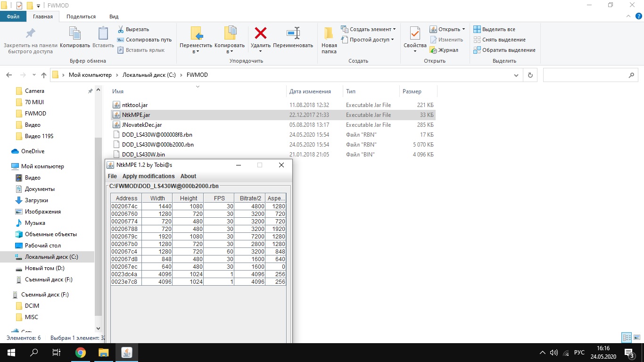Click the Copy icon in ribbon

point(75,33)
